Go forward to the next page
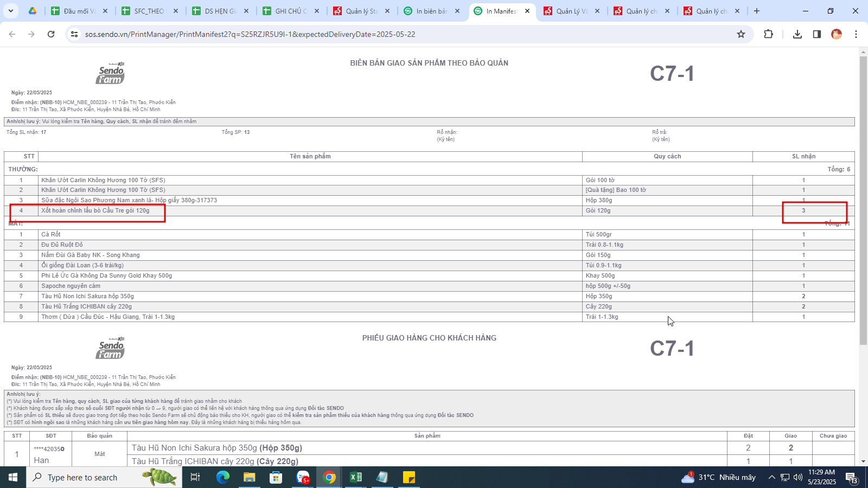 pos(31,34)
